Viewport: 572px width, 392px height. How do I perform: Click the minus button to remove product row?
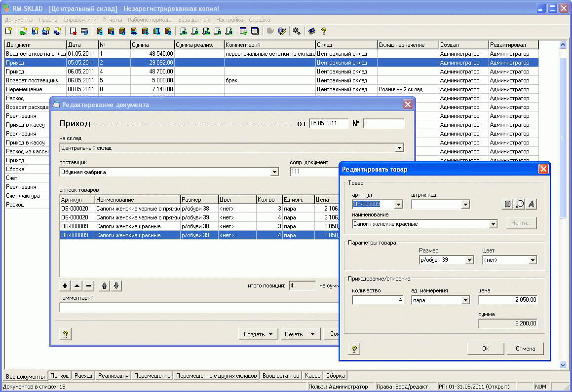point(89,285)
